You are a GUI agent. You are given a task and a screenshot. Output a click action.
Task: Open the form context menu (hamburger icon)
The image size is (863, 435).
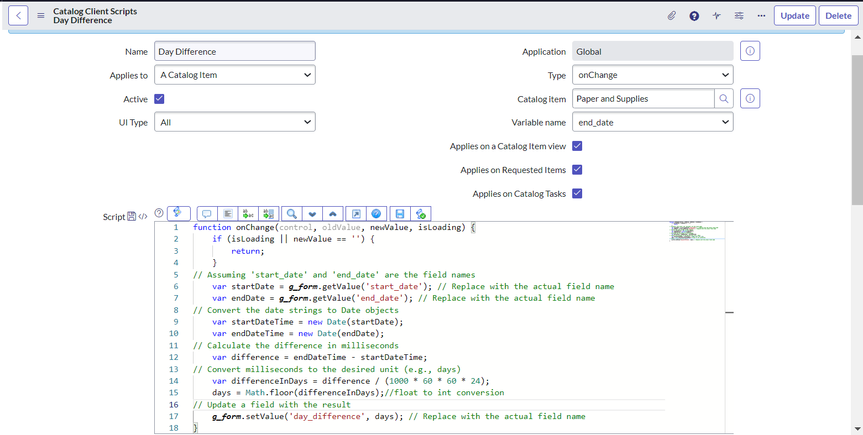[x=41, y=15]
